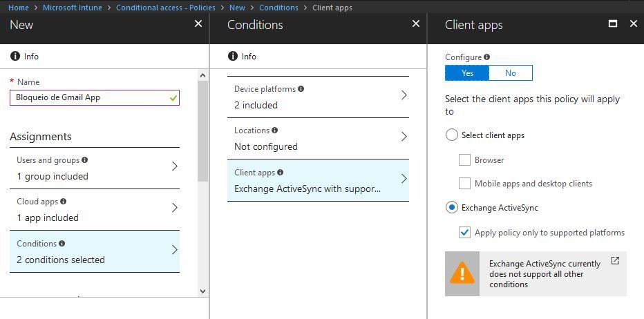
Task: Click the info icon beside Locations
Action: 275,130
